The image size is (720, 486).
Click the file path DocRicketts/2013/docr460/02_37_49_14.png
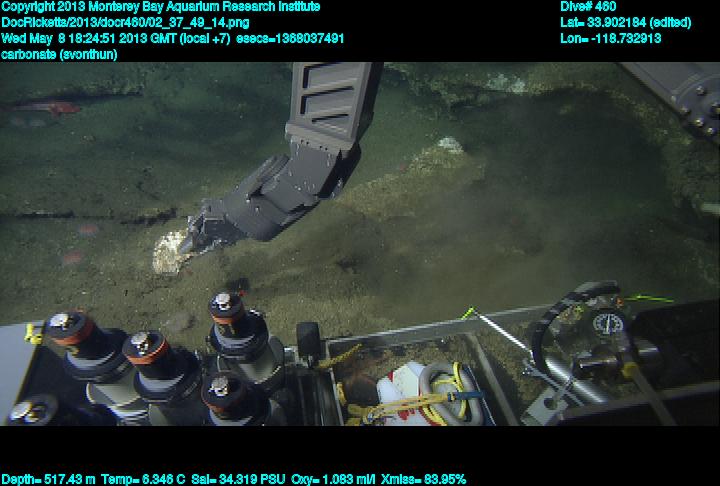click(125, 23)
